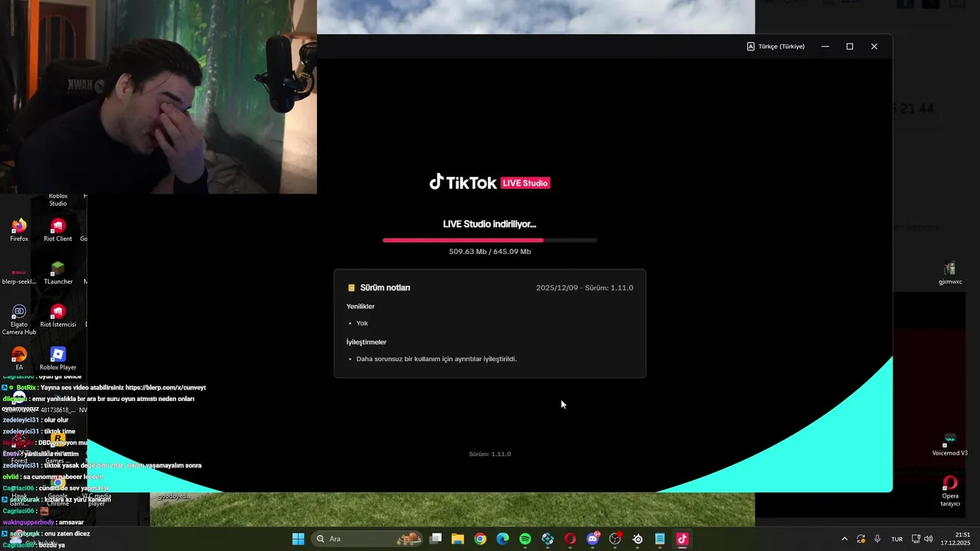Open the notepad app on the taskbar

tap(660, 539)
